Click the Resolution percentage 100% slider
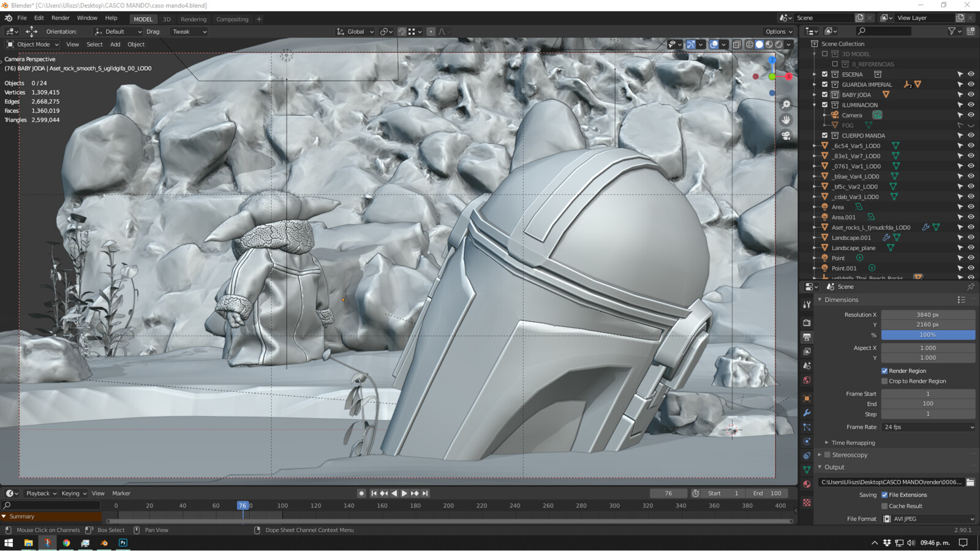 [x=928, y=335]
